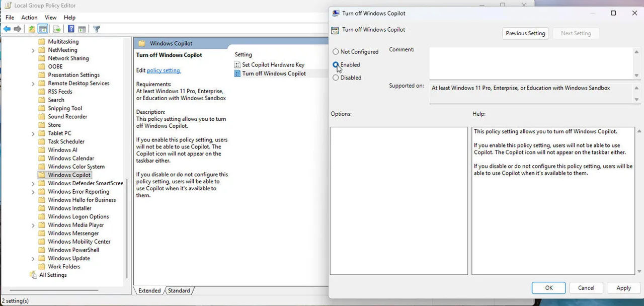Click the Filter funnel toolbar icon
The height and width of the screenshot is (306, 644).
point(97,29)
